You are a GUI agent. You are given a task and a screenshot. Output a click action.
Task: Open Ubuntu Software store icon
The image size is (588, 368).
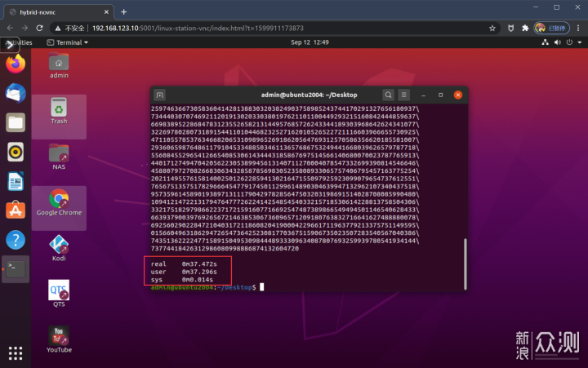[x=16, y=211]
